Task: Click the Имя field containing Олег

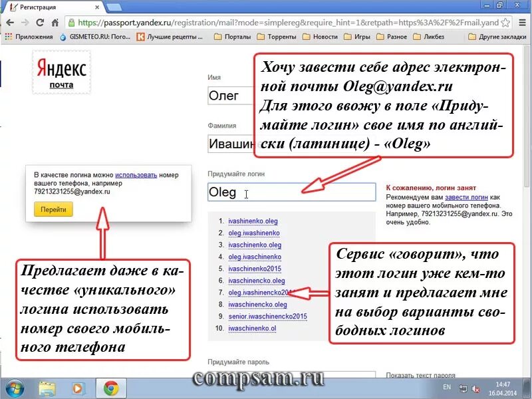Action: coord(231,96)
